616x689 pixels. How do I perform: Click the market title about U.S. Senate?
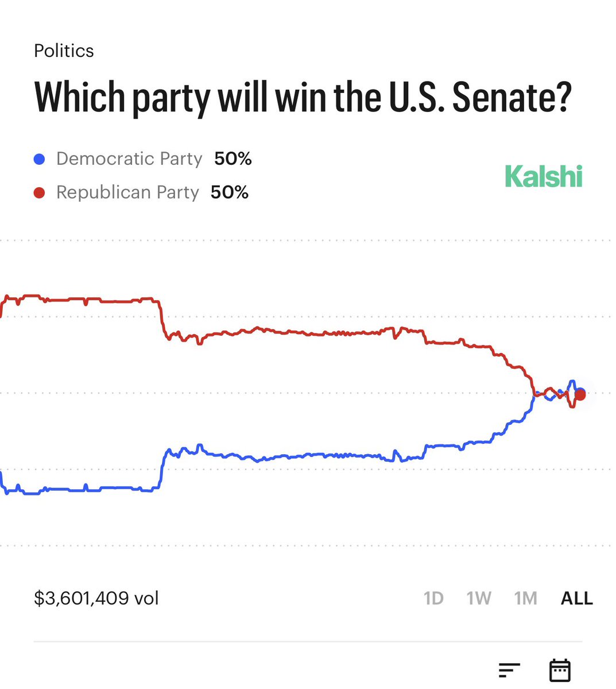point(303,97)
